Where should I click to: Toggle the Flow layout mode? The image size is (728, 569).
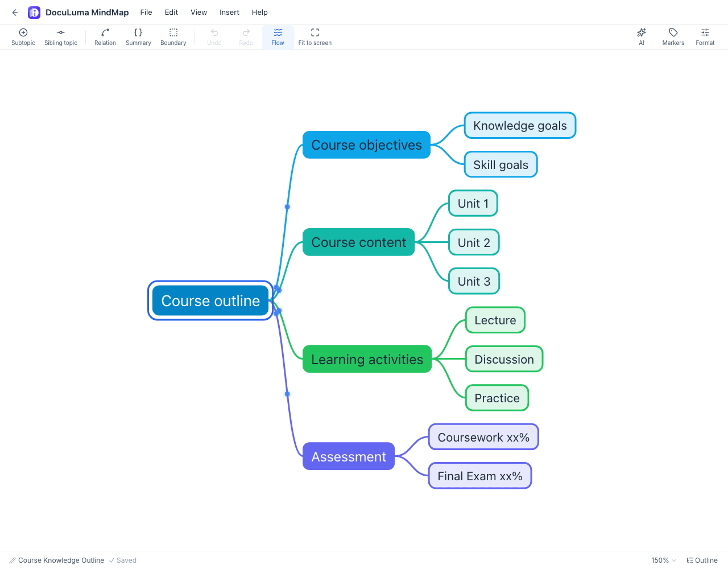[x=278, y=37]
